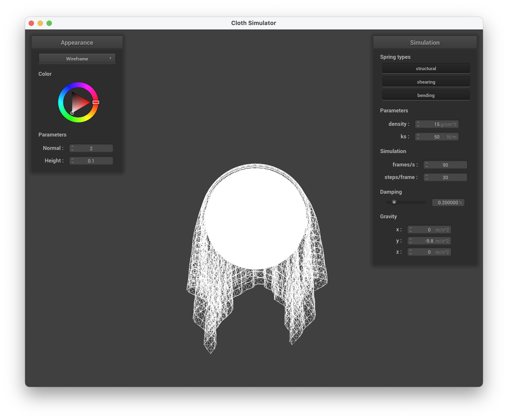
Task: Click the gravity x stepper arrows
Action: tap(410, 230)
